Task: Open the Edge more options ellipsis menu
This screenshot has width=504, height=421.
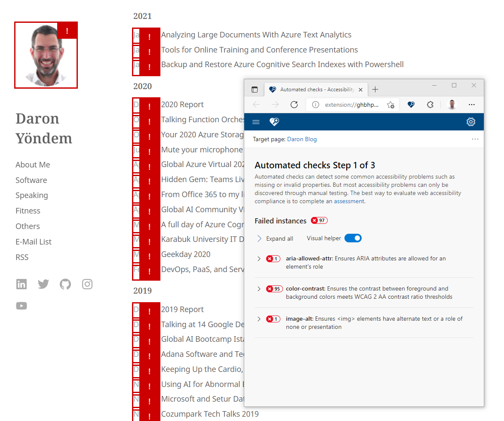Action: pyautogui.click(x=472, y=104)
